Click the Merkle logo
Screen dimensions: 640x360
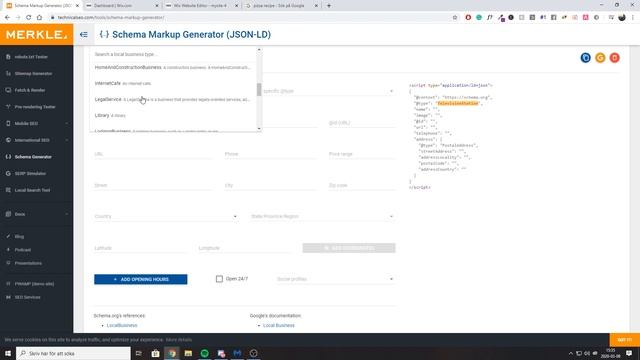37,35
